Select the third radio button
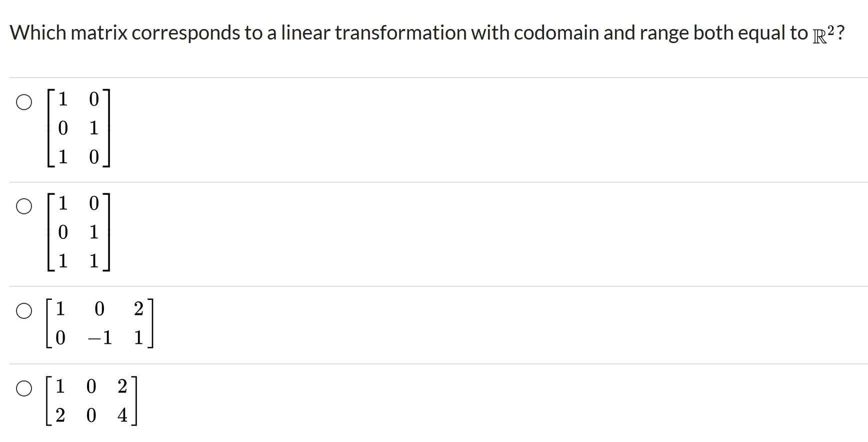868x442 pixels. click(x=23, y=311)
